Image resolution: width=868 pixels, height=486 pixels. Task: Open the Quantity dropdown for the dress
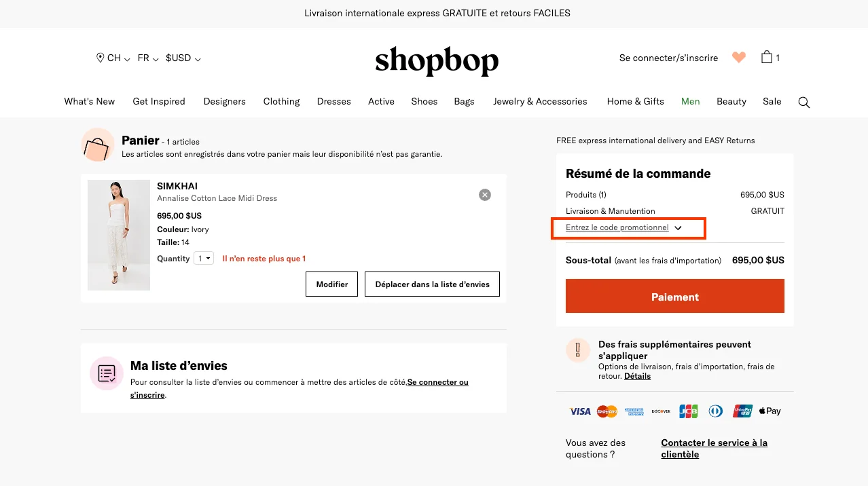(x=203, y=258)
